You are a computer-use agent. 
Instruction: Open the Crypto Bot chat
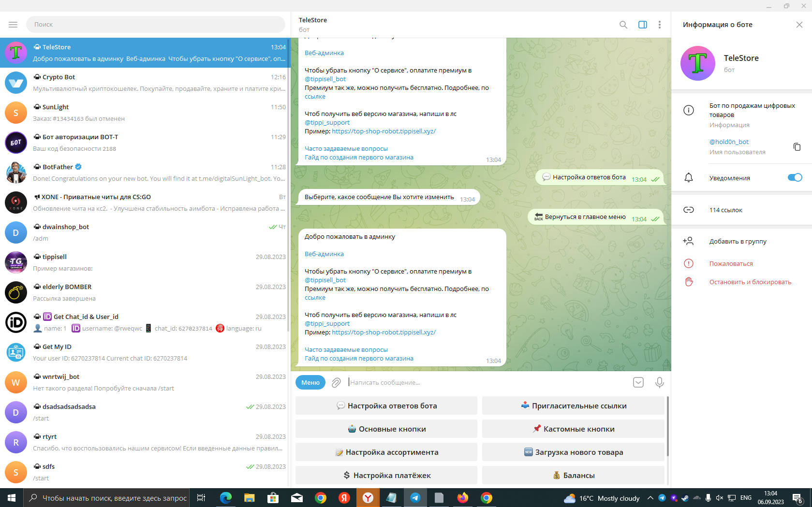(145, 83)
